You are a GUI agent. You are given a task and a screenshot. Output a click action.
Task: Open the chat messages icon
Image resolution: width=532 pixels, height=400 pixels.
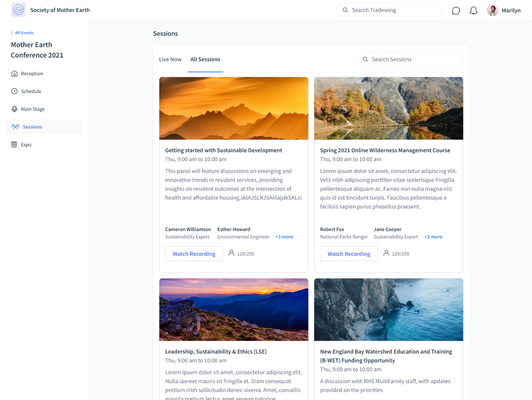456,10
